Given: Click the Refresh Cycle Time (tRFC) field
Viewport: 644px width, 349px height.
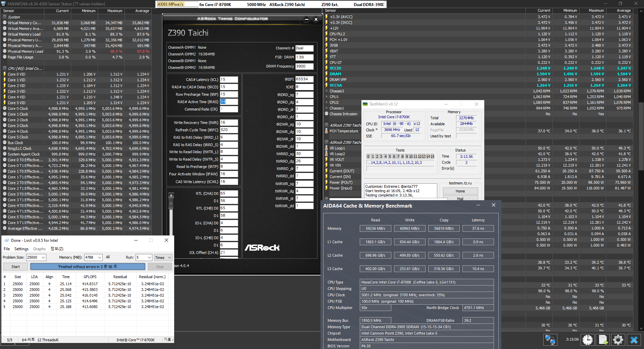Looking at the screenshot, I should [x=229, y=130].
